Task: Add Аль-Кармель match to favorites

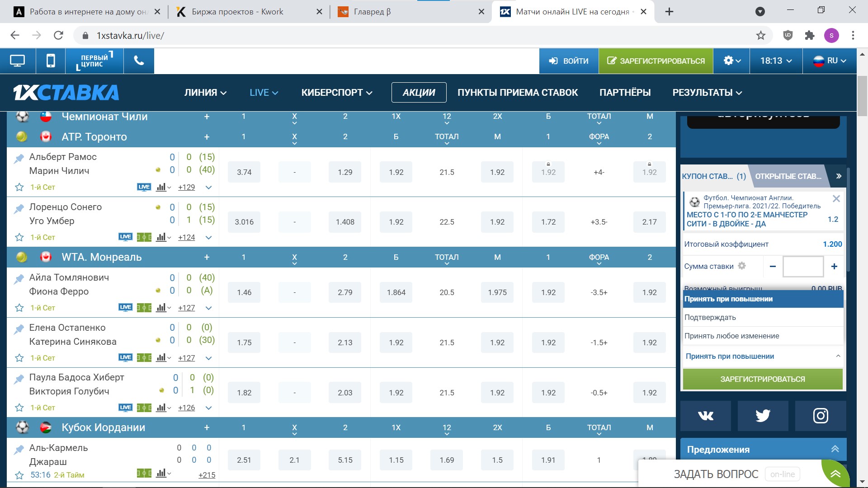Action: [x=19, y=475]
